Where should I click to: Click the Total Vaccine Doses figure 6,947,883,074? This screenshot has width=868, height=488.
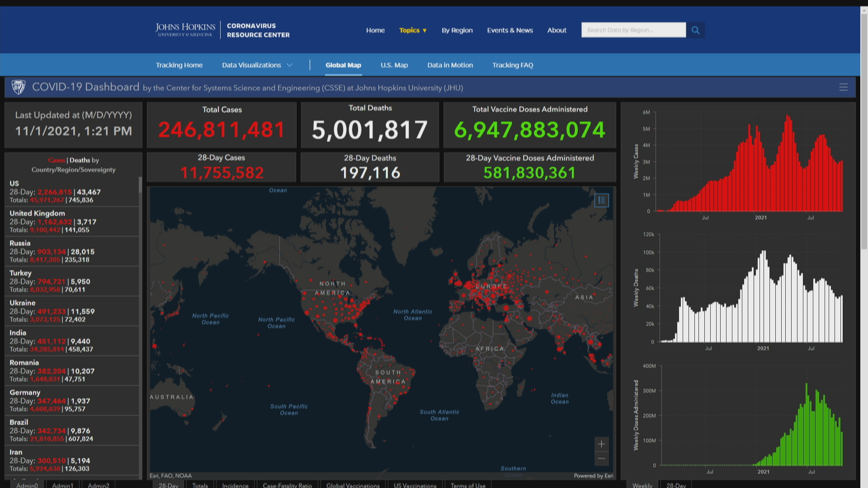529,130
